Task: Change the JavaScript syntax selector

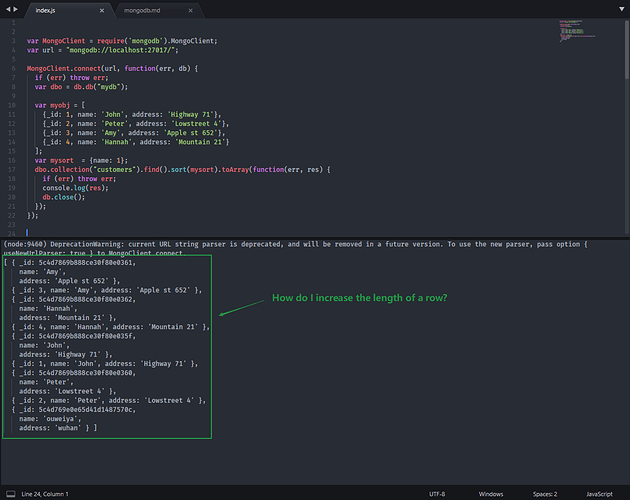Action: (x=598, y=493)
